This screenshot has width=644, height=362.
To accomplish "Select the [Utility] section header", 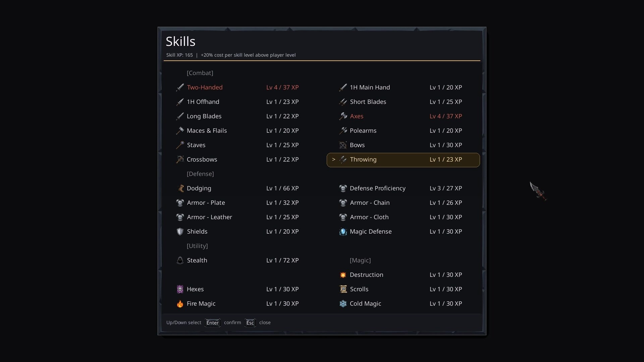I will click(197, 246).
